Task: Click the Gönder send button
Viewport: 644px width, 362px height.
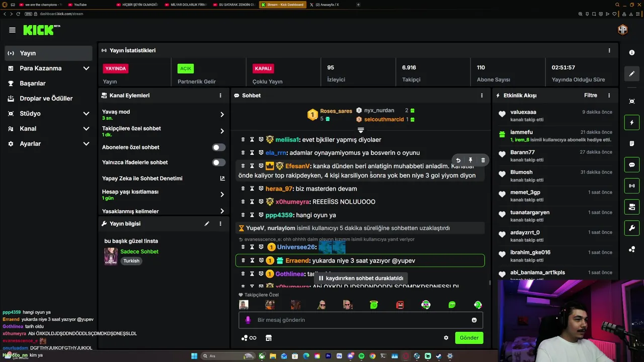Action: click(469, 338)
